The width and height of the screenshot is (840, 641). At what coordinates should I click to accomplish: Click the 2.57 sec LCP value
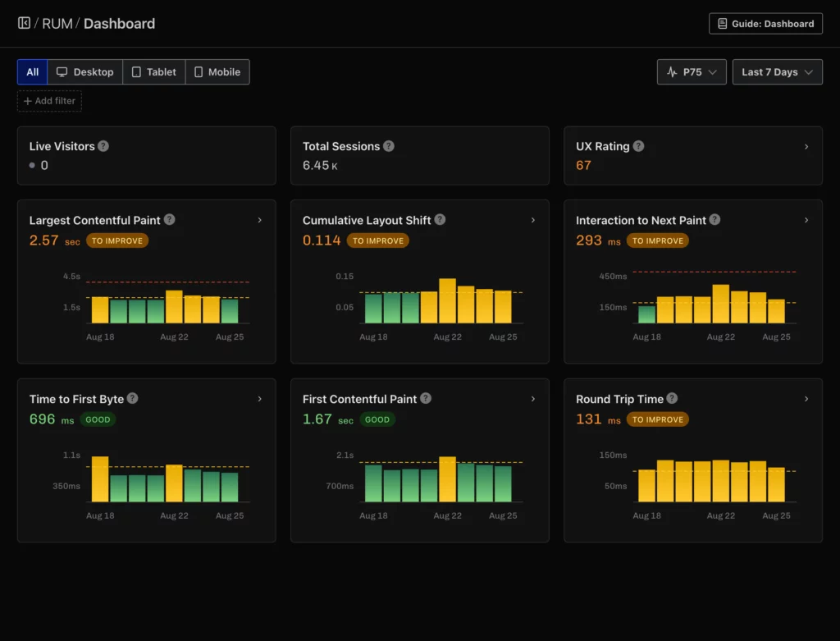[55, 240]
